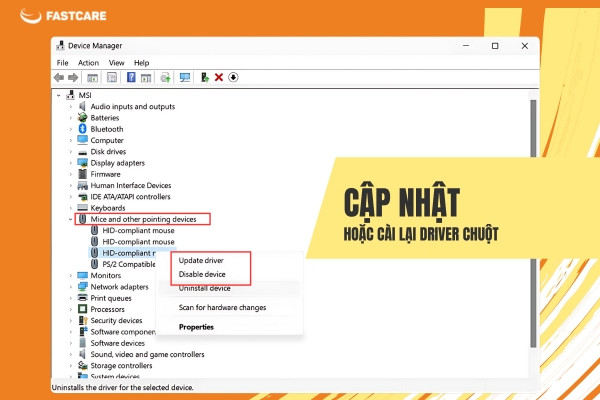Expand the Audio inputs and outputs node

click(x=70, y=107)
